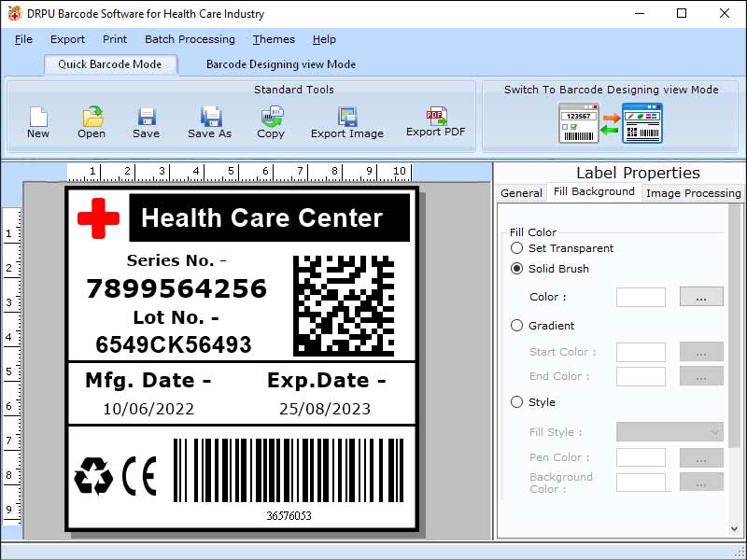This screenshot has width=747, height=560.
Task: Switch to the General properties tab
Action: (520, 193)
